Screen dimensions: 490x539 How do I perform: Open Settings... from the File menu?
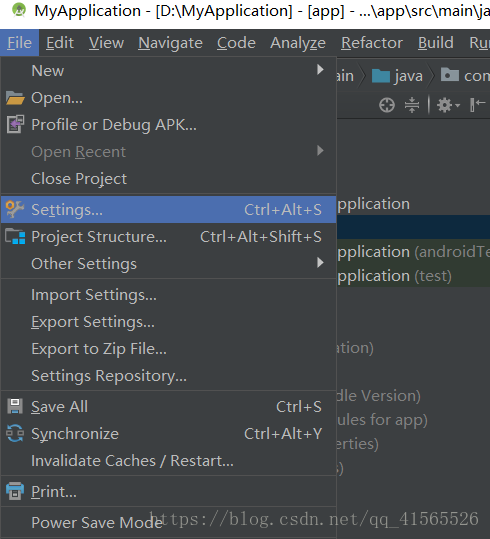168,209
